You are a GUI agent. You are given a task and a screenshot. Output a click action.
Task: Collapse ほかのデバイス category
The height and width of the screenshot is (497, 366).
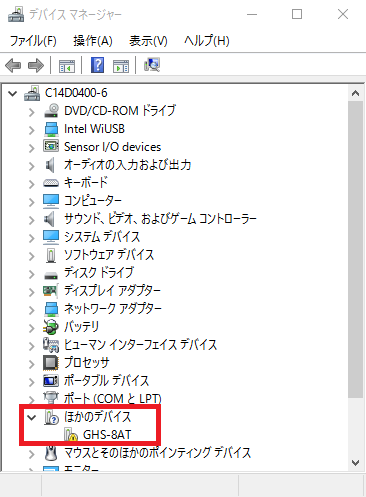tap(31, 417)
